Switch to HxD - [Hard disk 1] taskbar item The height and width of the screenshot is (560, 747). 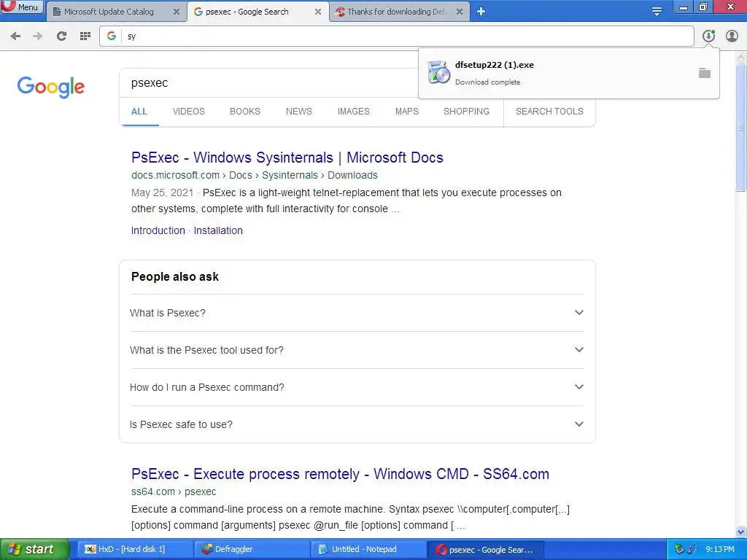[x=135, y=550]
